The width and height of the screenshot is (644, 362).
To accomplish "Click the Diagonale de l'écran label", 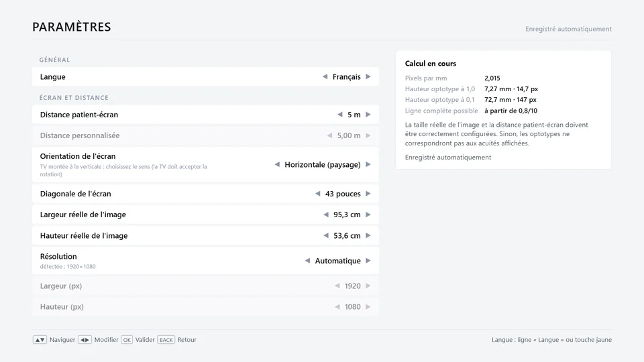I will click(76, 194).
